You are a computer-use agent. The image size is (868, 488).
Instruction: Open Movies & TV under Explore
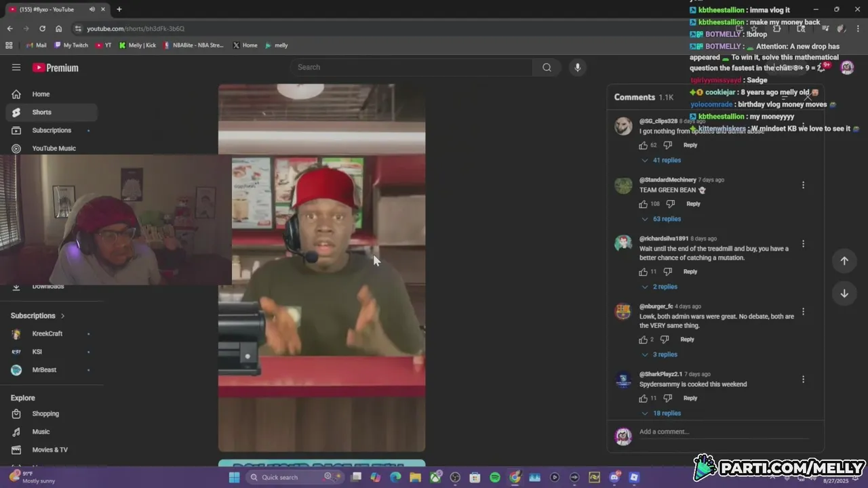point(52,450)
